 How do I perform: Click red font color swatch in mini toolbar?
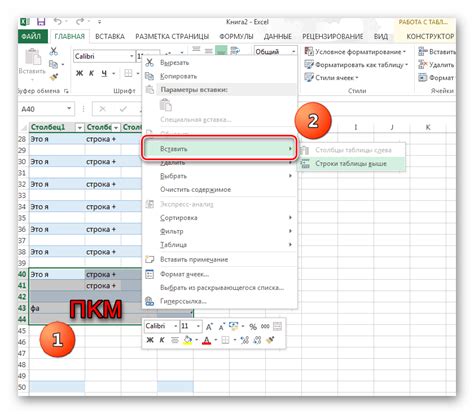206,340
